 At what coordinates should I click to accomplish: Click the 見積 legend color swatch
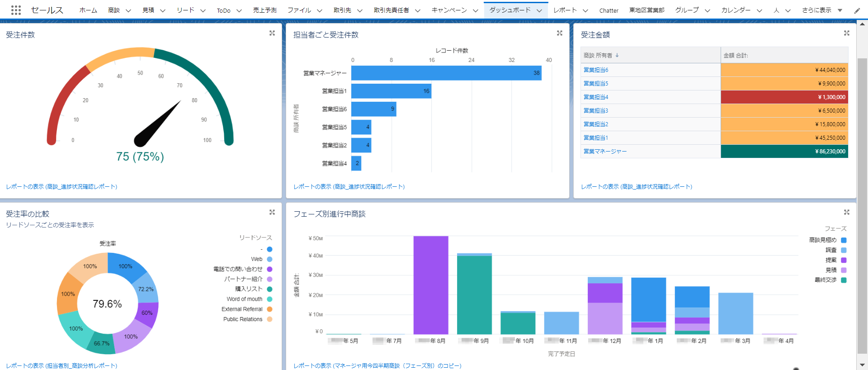click(844, 270)
